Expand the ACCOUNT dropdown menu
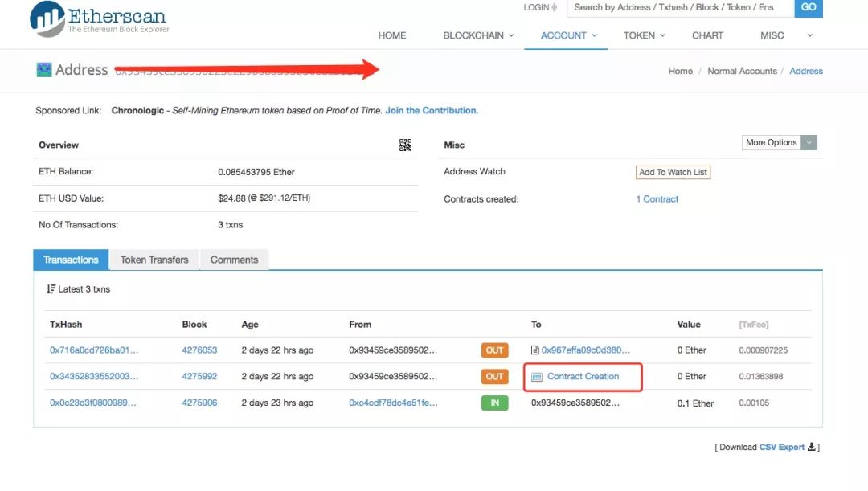Image resolution: width=868 pixels, height=491 pixels. 568,35
